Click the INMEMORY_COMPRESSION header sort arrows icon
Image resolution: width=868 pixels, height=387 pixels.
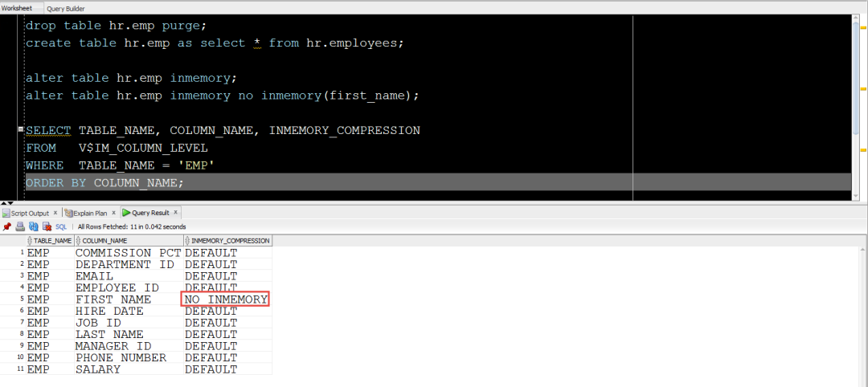[x=187, y=241]
